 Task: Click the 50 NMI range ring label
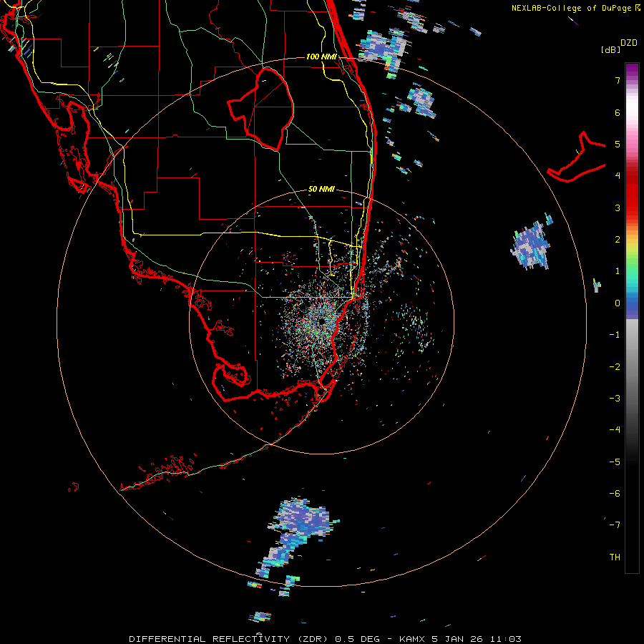321,189
